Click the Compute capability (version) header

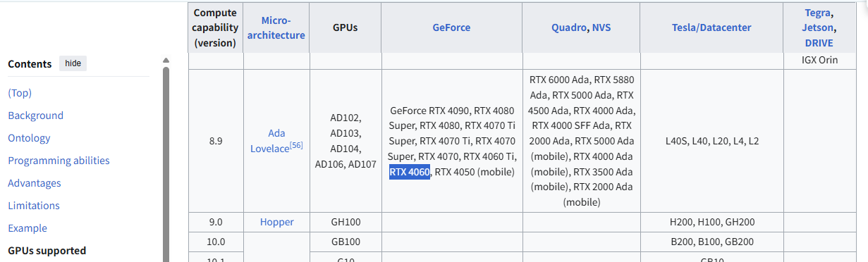pos(216,27)
